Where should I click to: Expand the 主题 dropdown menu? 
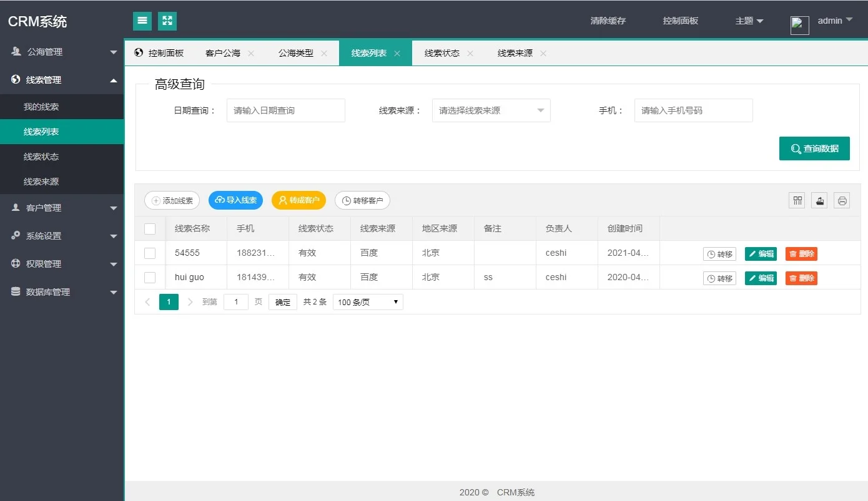tap(749, 21)
